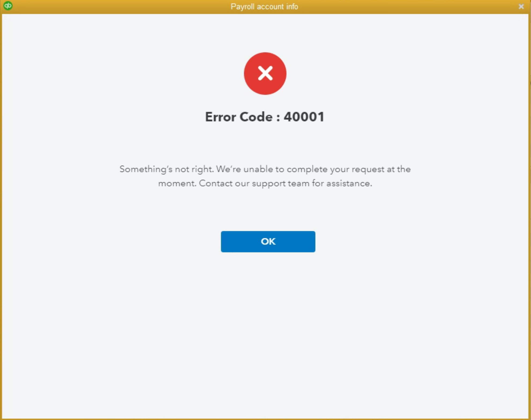Click the red error circle icon
531x420 pixels.
[x=265, y=73]
